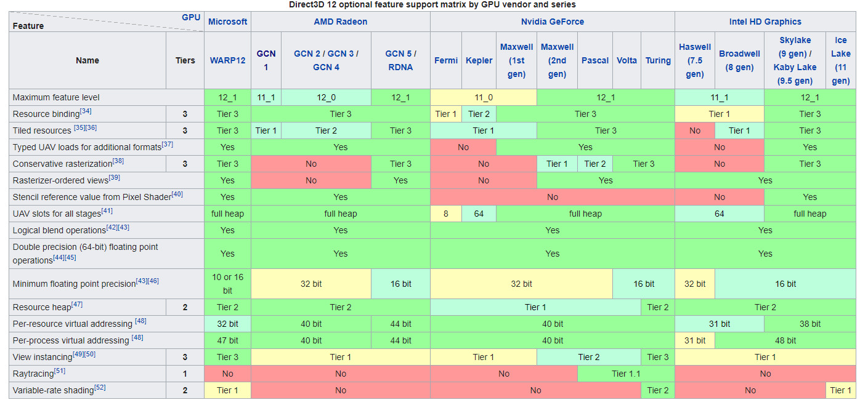
Task: Jump to reference [48] on Per-process virtual addressing
Action: tap(137, 338)
